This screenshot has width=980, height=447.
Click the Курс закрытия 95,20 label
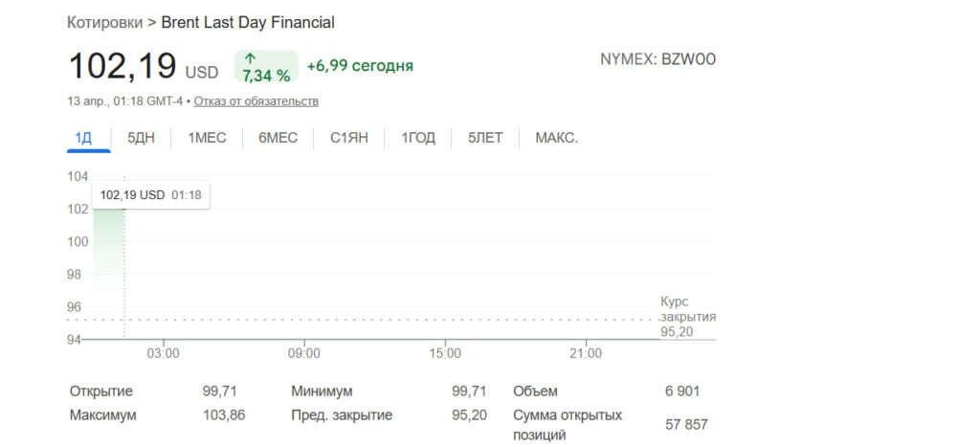[x=687, y=317]
